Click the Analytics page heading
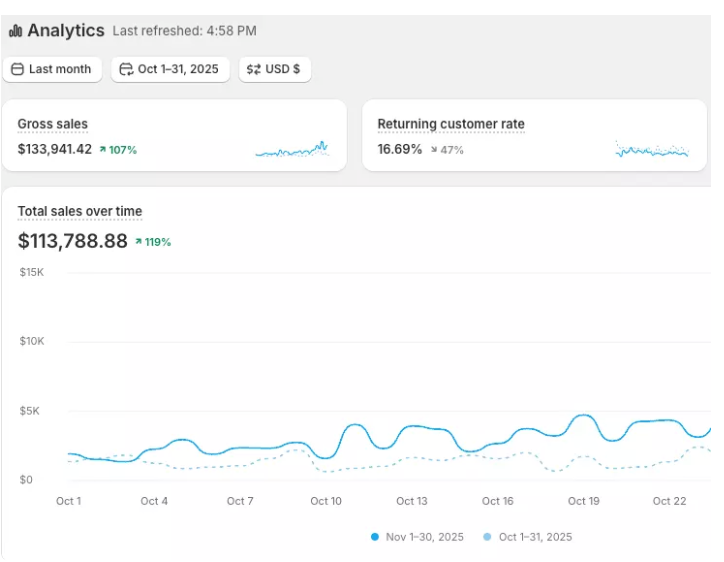 pos(66,30)
